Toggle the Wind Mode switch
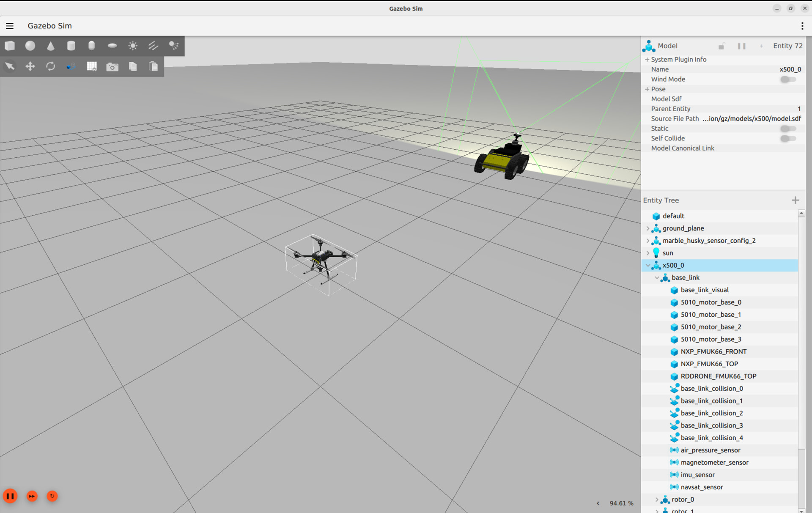The height and width of the screenshot is (513, 812). [x=788, y=79]
